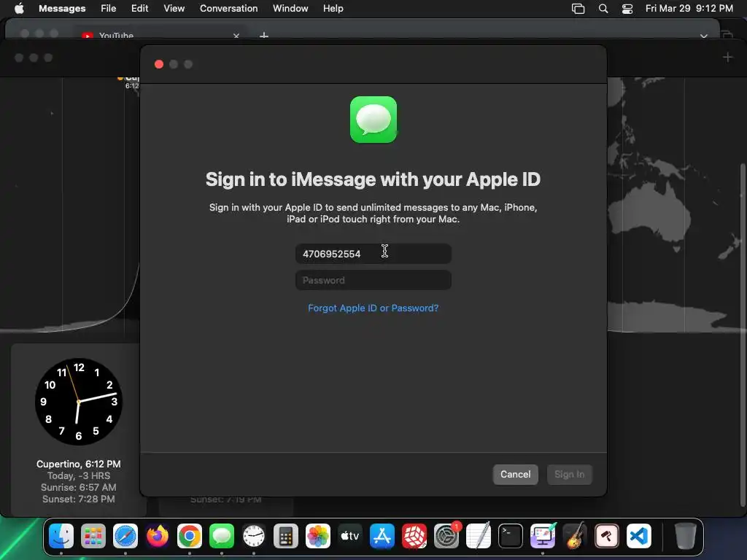This screenshot has height=560, width=747.
Task: Open red cube app in Dock
Action: (x=414, y=536)
